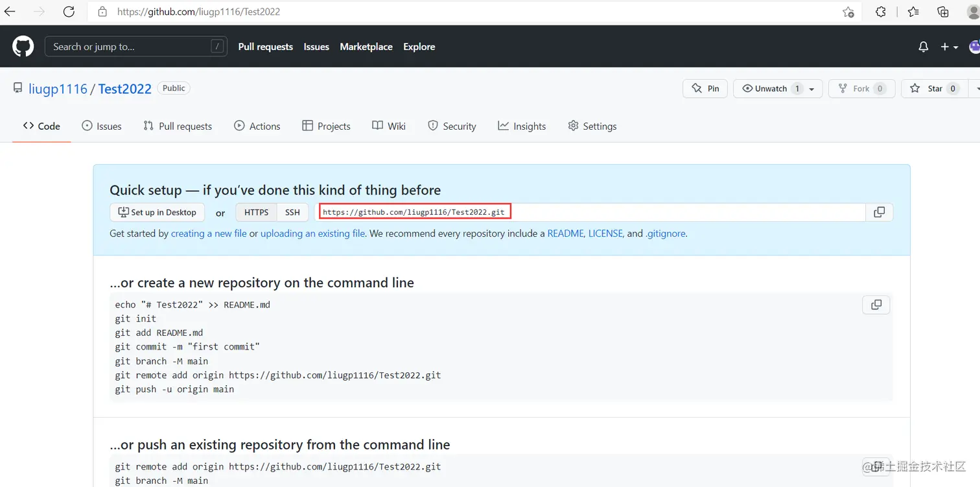The image size is (980, 487).
Task: Open the README link
Action: point(565,233)
